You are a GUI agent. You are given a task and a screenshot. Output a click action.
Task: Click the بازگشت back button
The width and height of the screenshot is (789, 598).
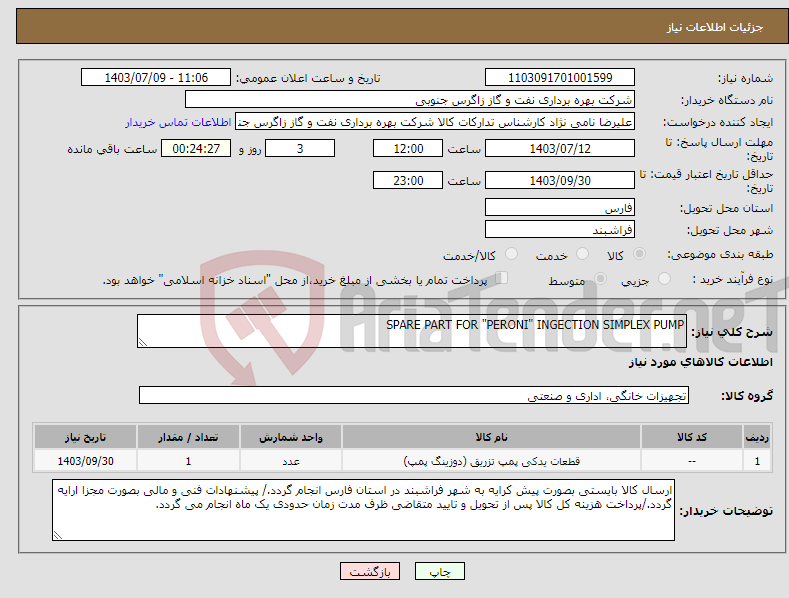[370, 571]
